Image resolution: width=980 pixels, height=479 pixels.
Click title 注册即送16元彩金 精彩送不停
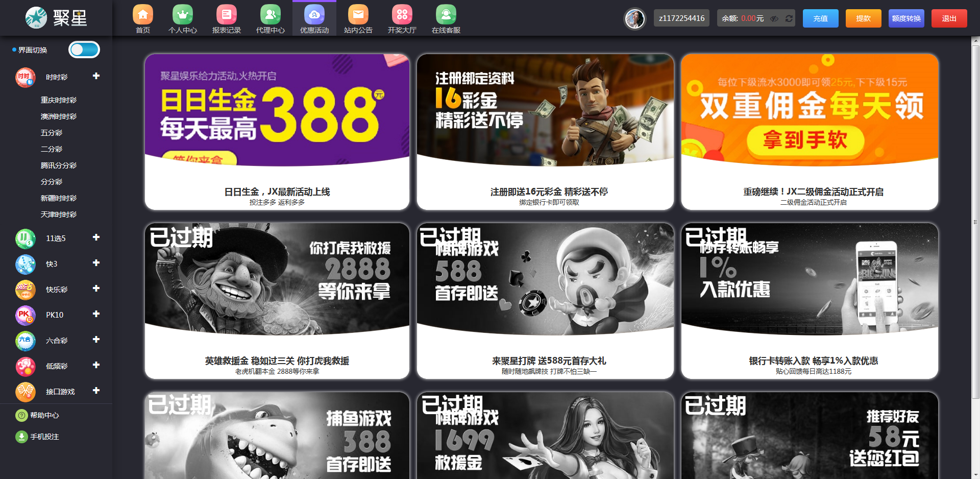pos(549,192)
